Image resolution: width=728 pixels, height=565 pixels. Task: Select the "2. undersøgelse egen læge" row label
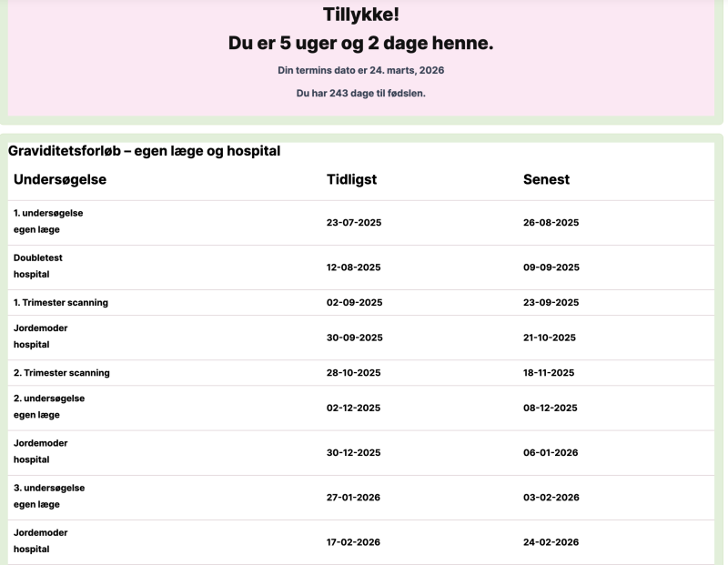coord(48,407)
